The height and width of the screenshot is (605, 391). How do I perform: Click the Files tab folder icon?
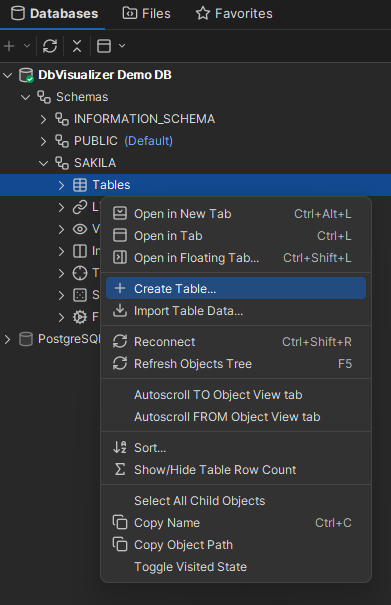click(130, 14)
